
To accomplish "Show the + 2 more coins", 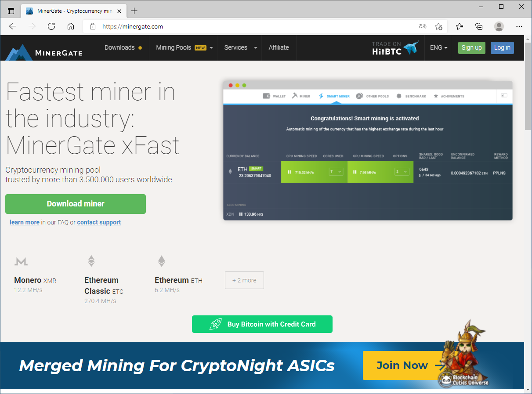I will (x=244, y=280).
